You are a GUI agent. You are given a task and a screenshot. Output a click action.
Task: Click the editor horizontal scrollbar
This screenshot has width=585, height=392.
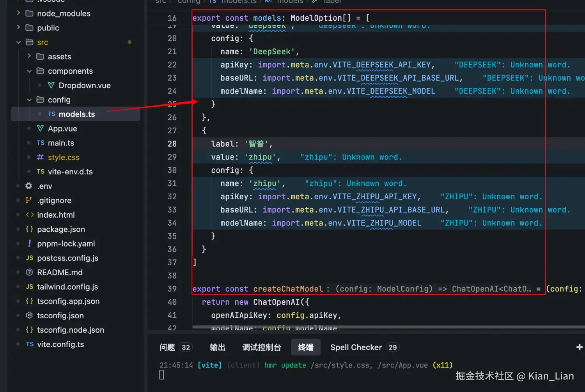[388, 327]
